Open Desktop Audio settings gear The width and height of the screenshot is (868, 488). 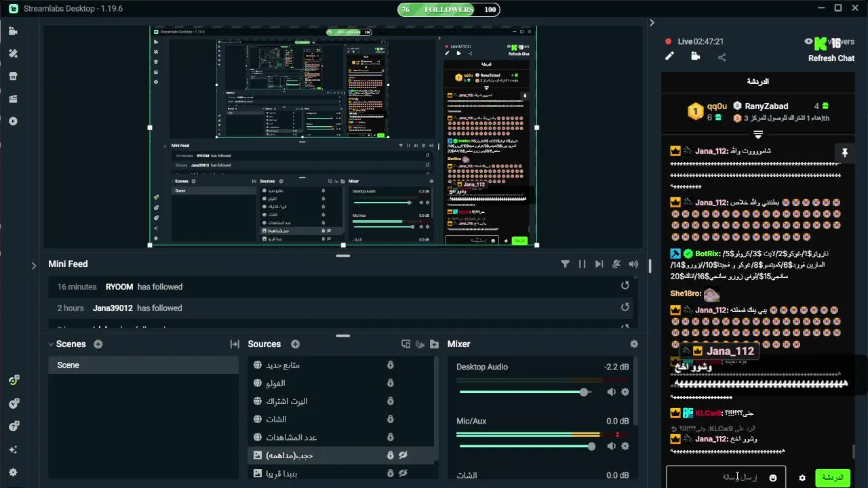(625, 392)
